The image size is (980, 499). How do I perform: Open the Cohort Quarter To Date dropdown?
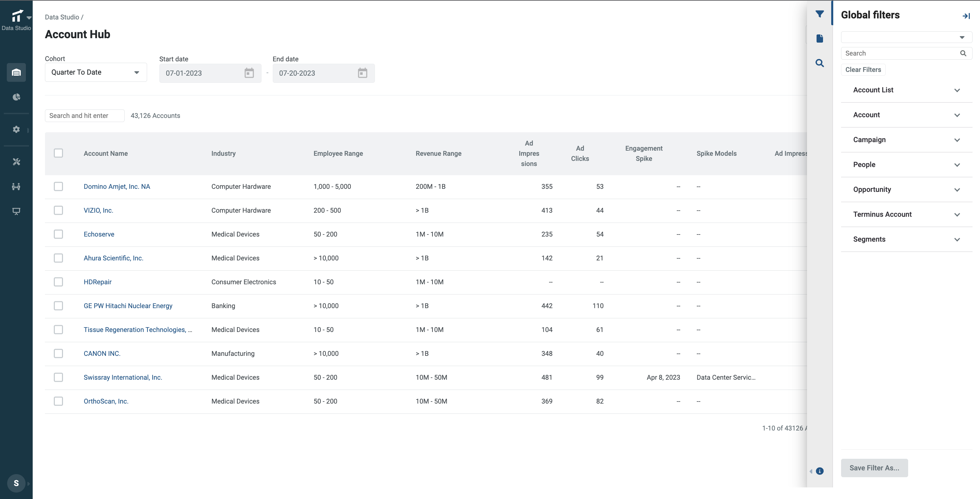(96, 72)
